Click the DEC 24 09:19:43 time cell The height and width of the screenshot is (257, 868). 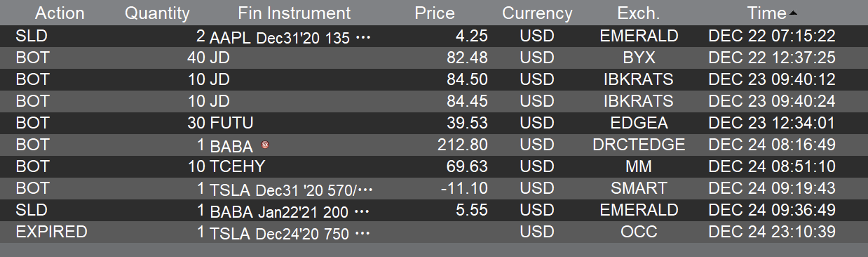pyautogui.click(x=772, y=189)
